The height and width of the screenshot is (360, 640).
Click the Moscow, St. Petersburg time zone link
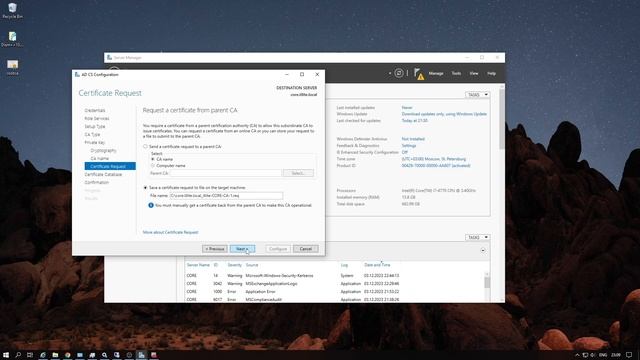433,159
